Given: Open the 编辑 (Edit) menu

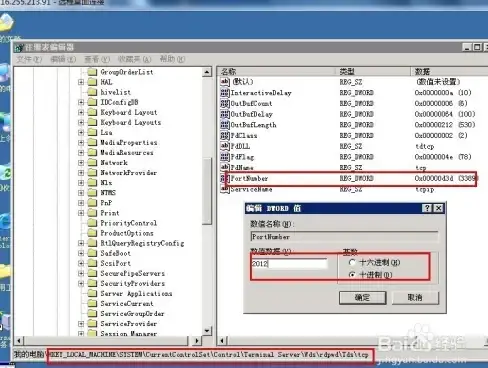Looking at the screenshot, I should (63, 59).
